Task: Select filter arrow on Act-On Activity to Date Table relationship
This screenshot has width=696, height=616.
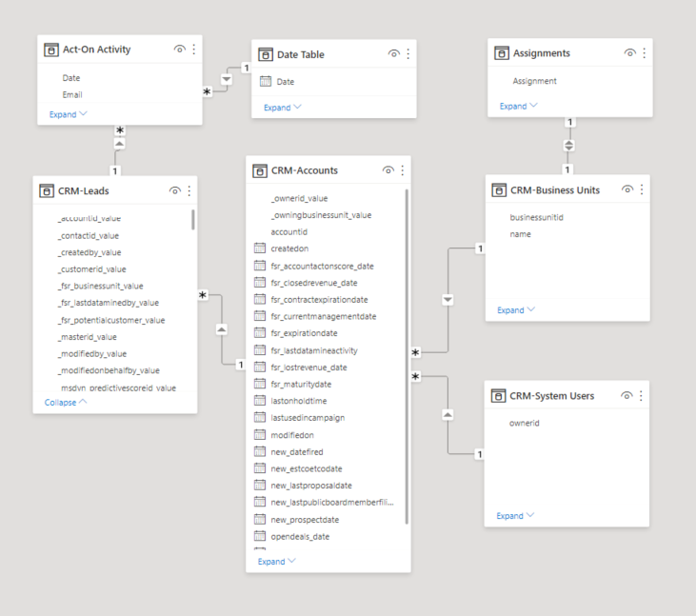Action: [227, 79]
